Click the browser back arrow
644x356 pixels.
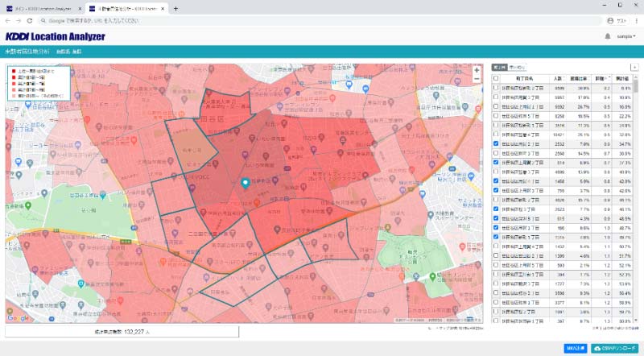8,19
